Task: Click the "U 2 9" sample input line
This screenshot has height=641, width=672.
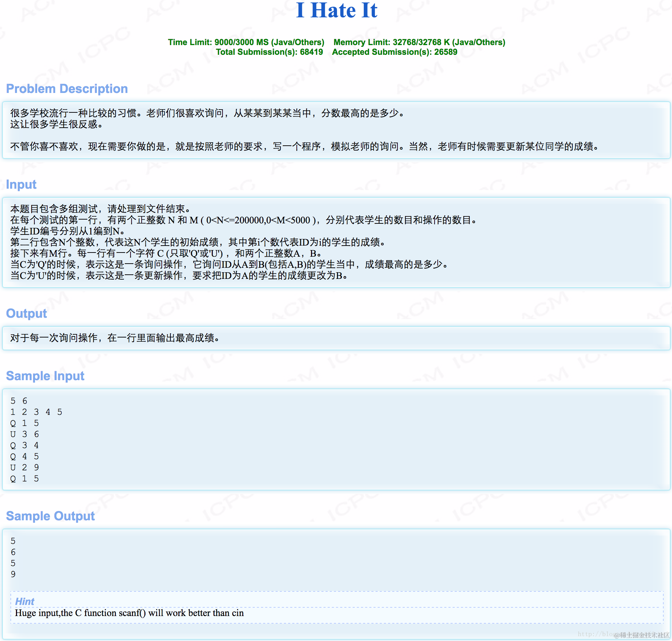Action: pyautogui.click(x=24, y=468)
